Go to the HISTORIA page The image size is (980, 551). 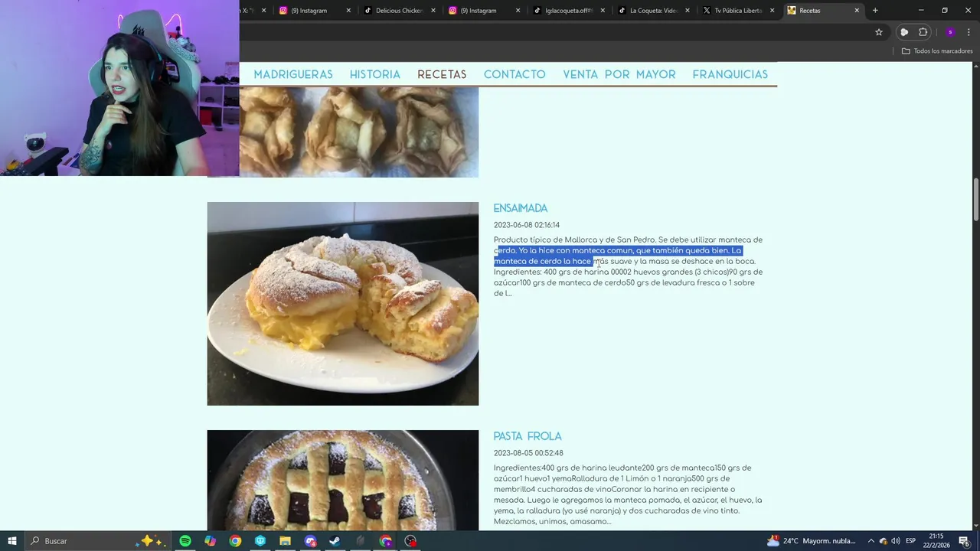point(375,74)
